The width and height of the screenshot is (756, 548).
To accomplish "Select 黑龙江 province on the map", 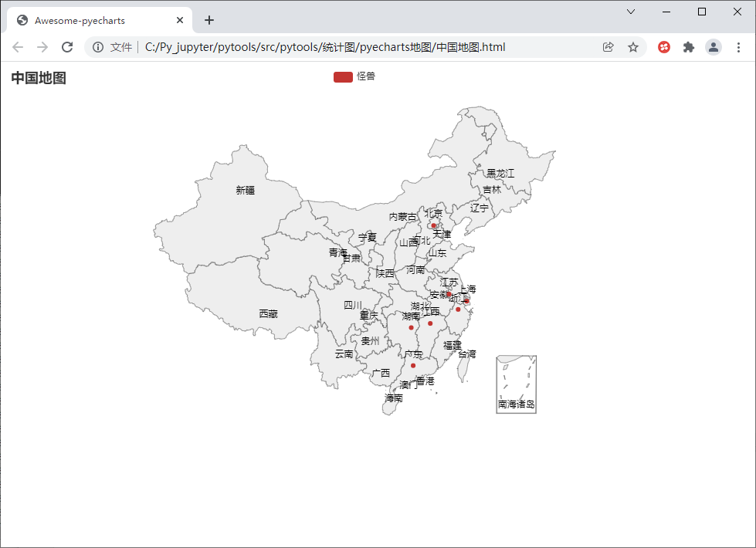I will 500,173.
